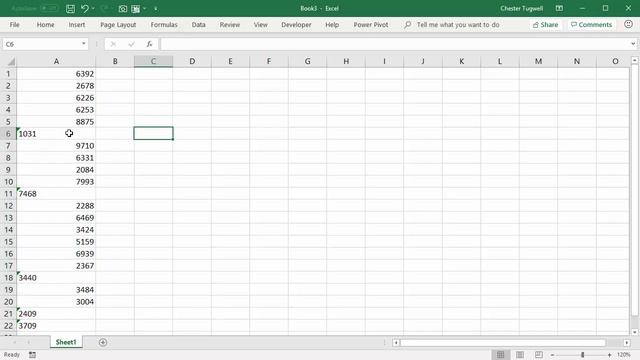Select cell containing 8875
Viewport: 640px width, 360px height.
coord(56,122)
